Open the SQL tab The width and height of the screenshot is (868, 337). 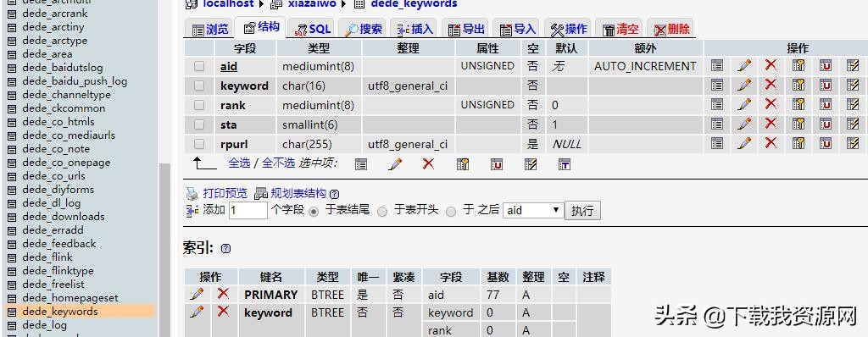click(312, 30)
